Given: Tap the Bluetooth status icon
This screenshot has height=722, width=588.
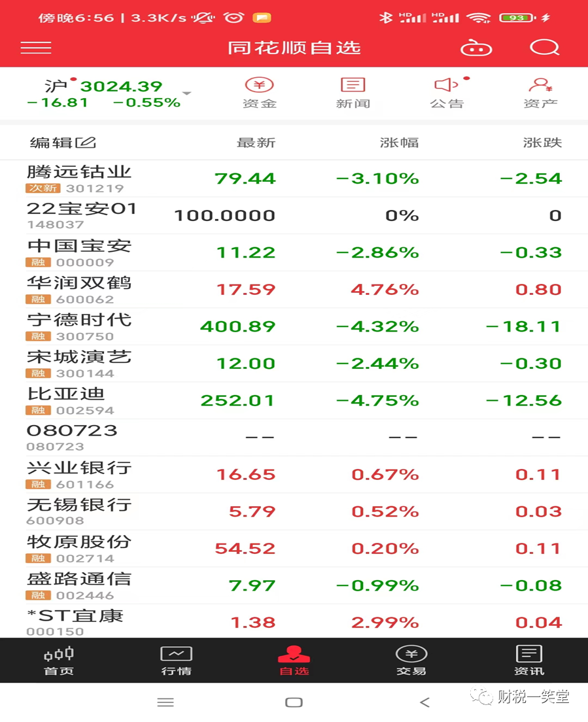Looking at the screenshot, I should point(386,18).
